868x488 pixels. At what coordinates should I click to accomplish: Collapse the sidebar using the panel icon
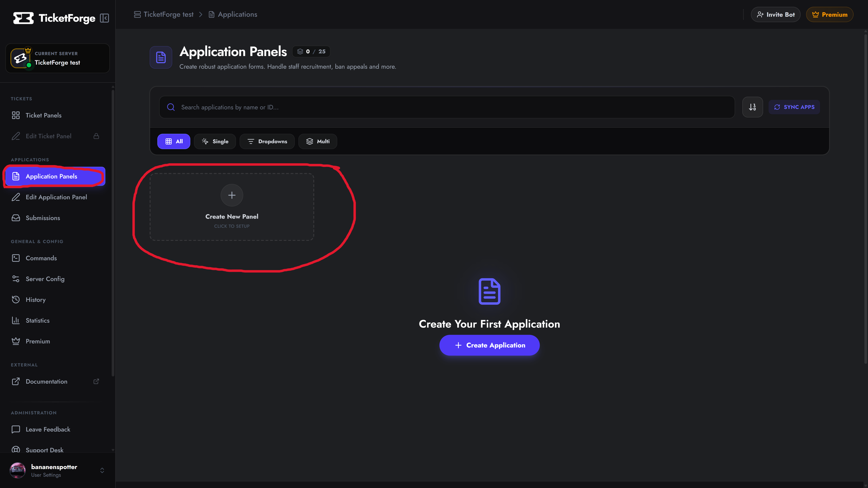(x=104, y=18)
